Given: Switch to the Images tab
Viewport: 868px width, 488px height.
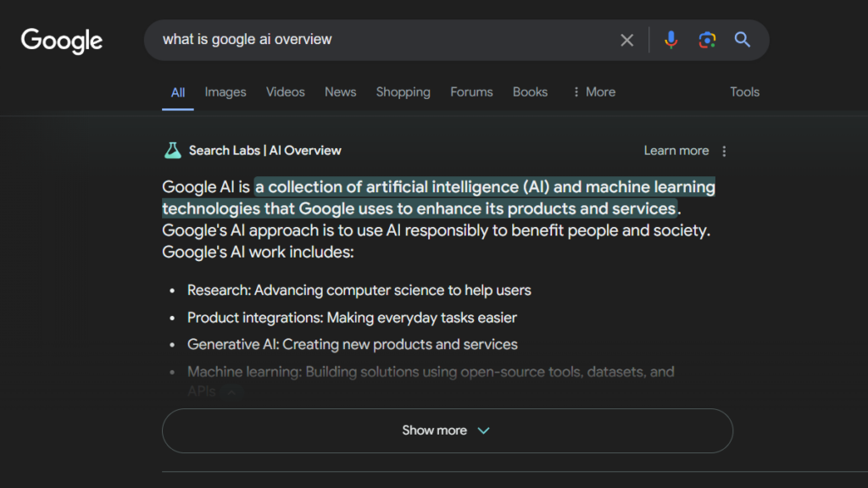Looking at the screenshot, I should [x=225, y=92].
